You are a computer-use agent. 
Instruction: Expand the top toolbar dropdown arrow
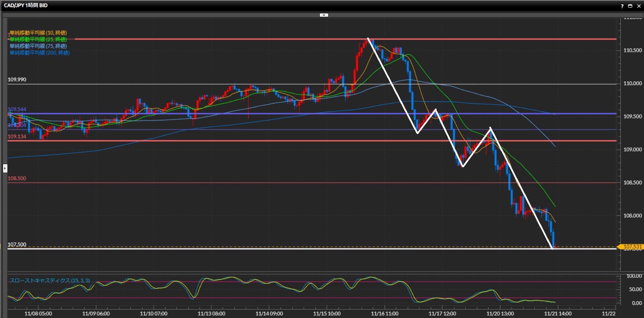[324, 15]
